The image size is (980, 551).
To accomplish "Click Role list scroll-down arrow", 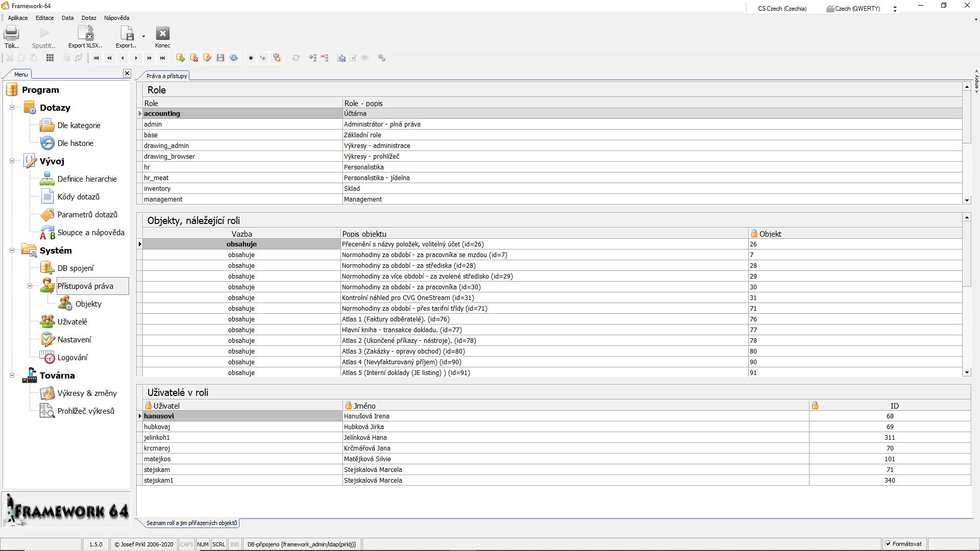I will pyautogui.click(x=967, y=201).
